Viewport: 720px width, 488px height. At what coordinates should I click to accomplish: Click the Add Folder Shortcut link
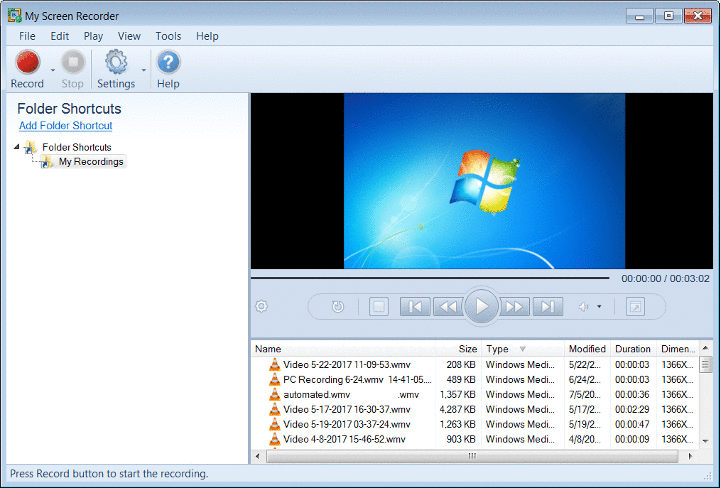click(66, 125)
